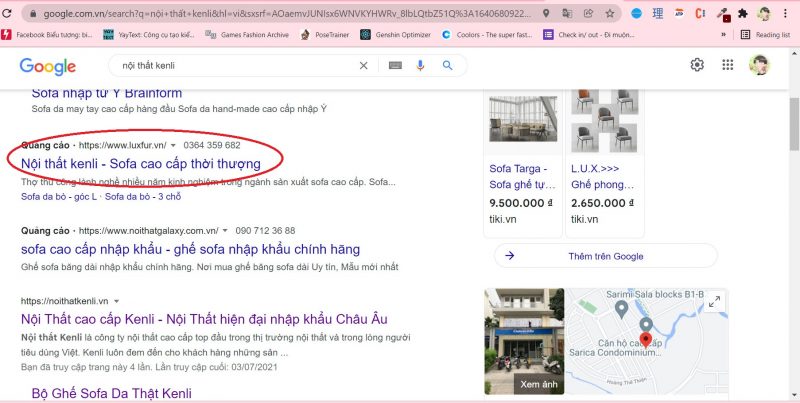The width and height of the screenshot is (800, 403).
Task: Open Nội thất kenli - Sofa cao cấp thời thượng
Action: pyautogui.click(x=141, y=164)
